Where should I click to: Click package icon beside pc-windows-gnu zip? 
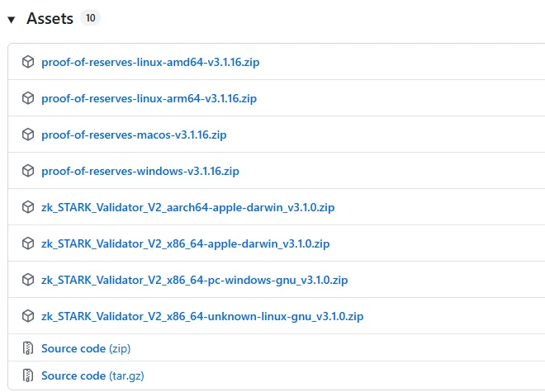28,280
